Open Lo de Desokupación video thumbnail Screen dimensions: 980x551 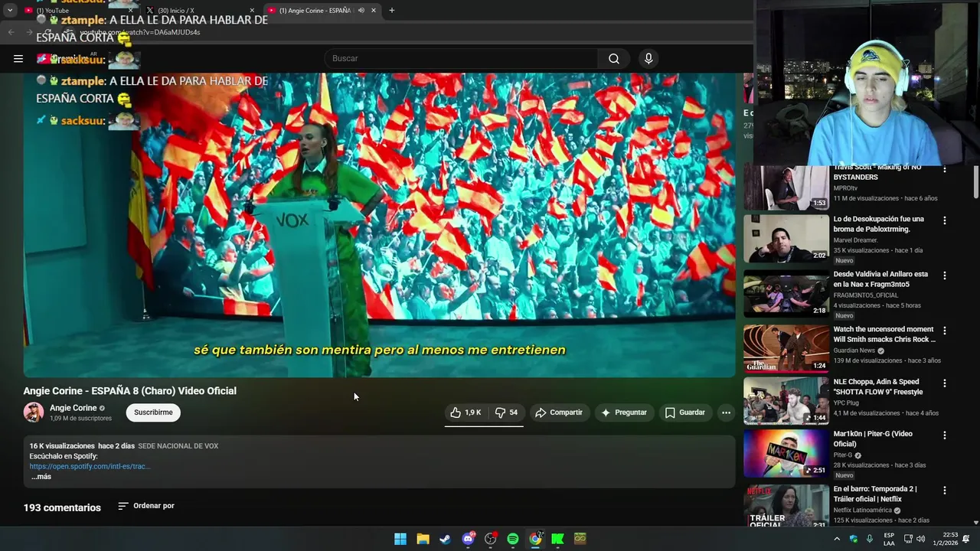[x=786, y=238]
